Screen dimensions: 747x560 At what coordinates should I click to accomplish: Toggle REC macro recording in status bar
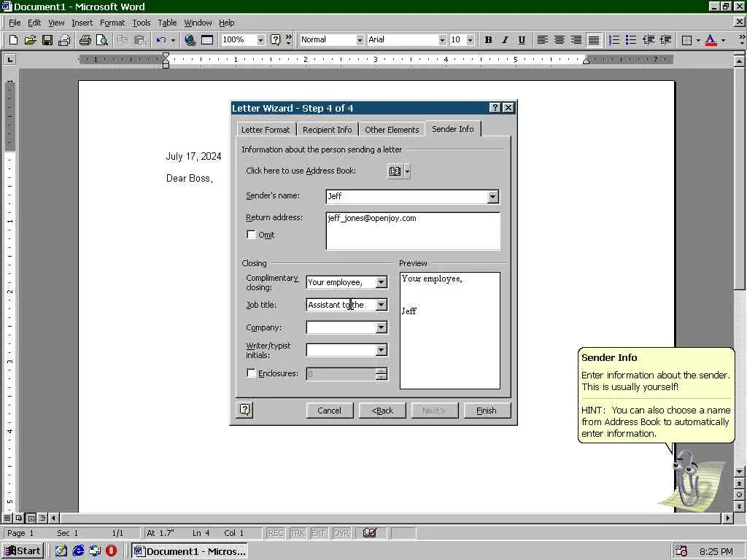[x=276, y=533]
